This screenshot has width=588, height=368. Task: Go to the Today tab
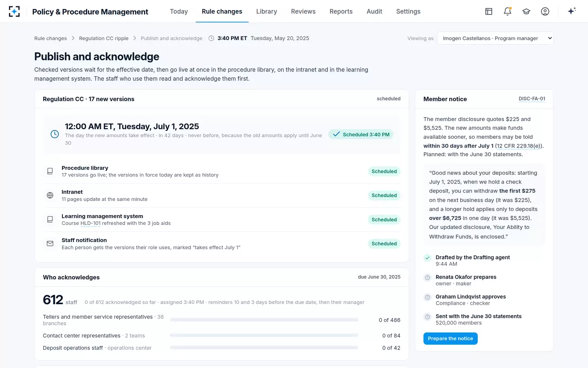click(x=179, y=11)
